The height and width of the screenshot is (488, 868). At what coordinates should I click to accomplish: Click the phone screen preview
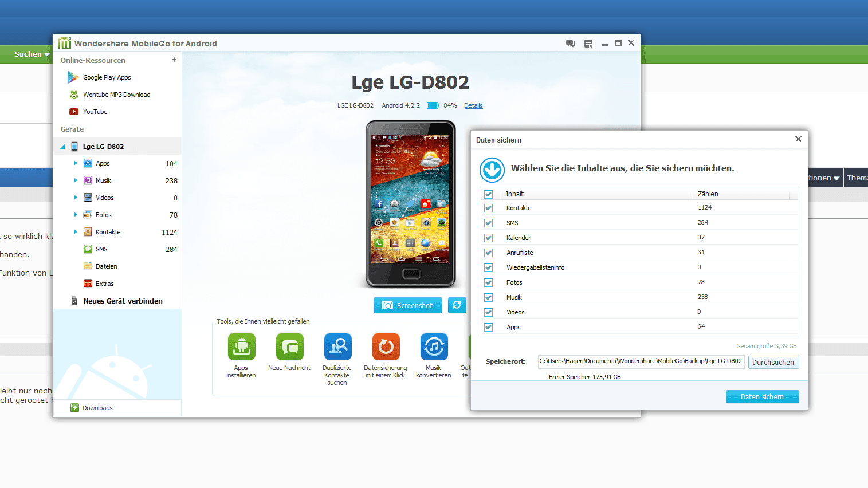click(411, 199)
